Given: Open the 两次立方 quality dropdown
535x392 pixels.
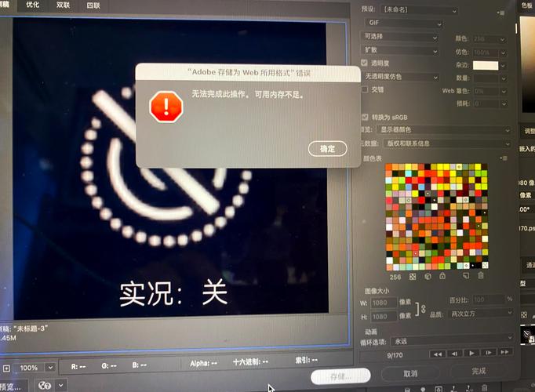Looking at the screenshot, I should tap(481, 314).
